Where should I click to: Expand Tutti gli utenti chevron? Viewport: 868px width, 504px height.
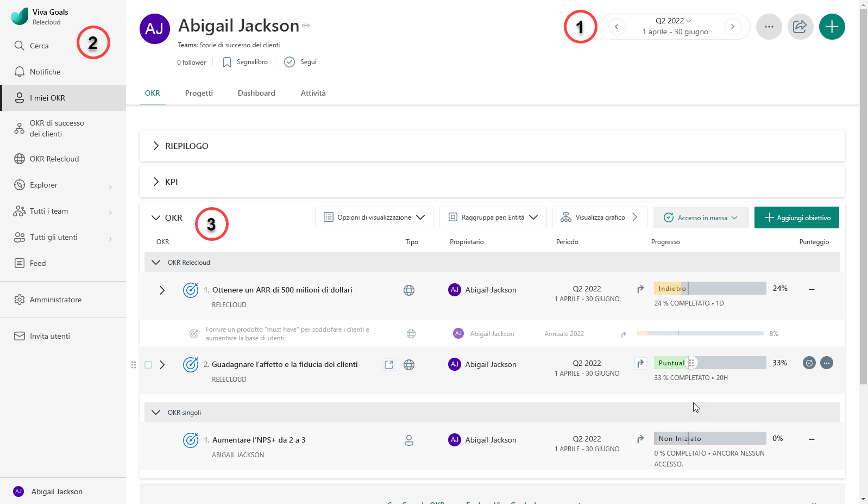[110, 239]
